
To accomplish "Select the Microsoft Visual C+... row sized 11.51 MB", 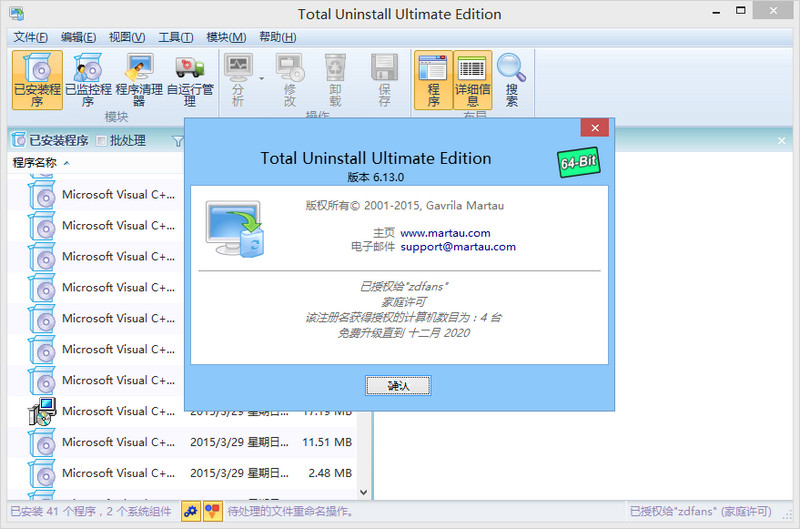I will tap(182, 442).
